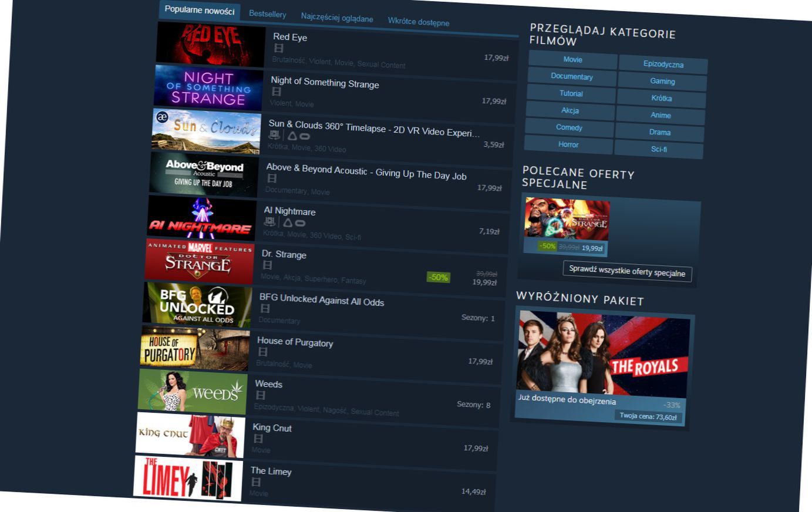Open The Limey thumbnail
The width and height of the screenshot is (812, 512).
tap(188, 478)
